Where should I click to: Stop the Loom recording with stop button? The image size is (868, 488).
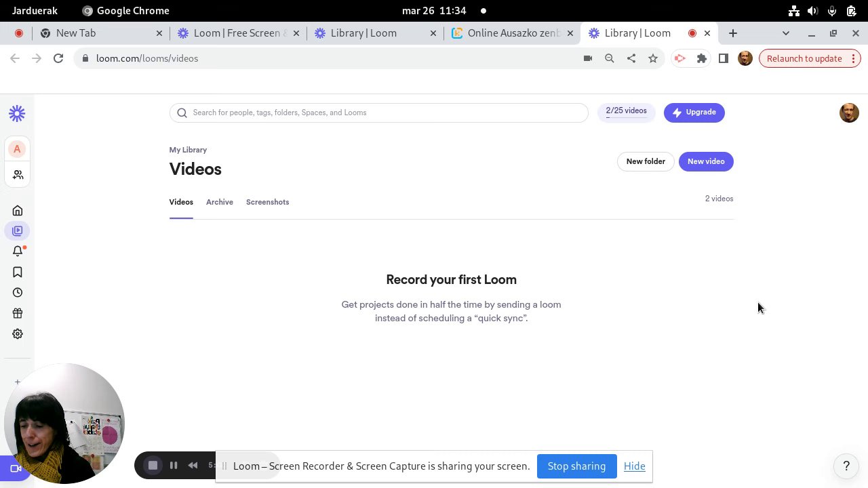point(153,466)
